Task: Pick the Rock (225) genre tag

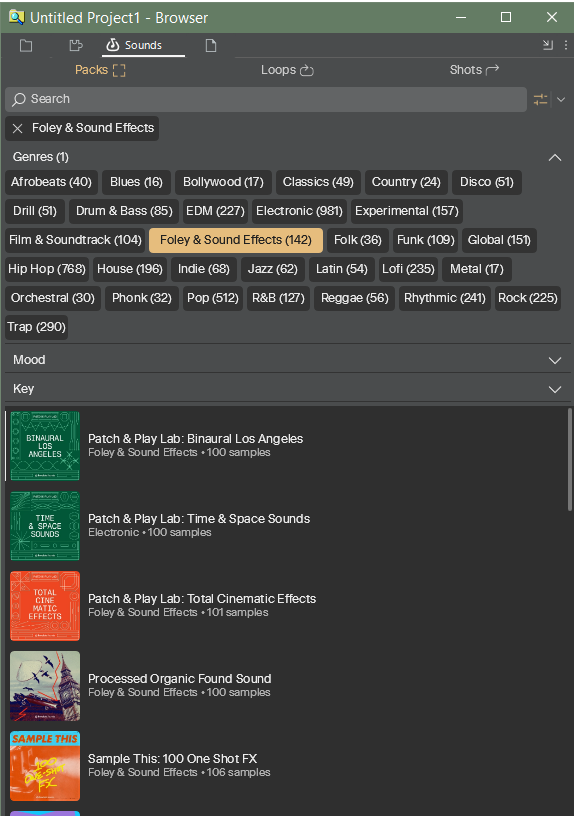Action: pos(528,299)
